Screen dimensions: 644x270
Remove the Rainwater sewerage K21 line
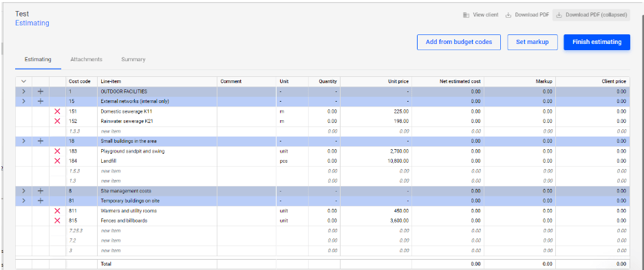coord(57,121)
